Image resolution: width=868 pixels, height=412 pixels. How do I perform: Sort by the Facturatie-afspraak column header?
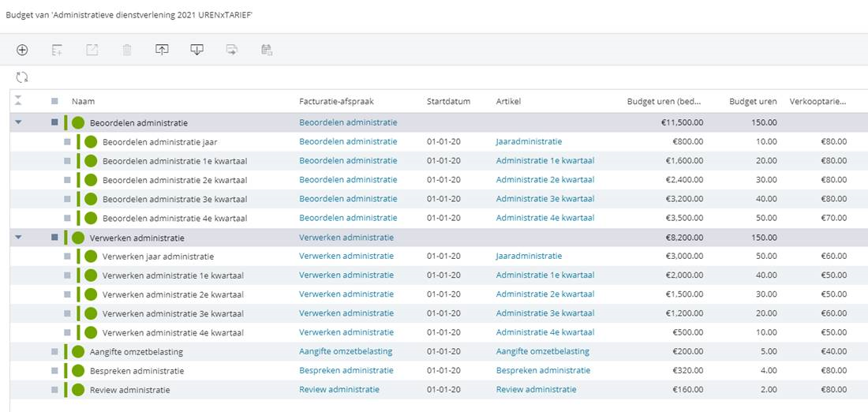point(337,101)
